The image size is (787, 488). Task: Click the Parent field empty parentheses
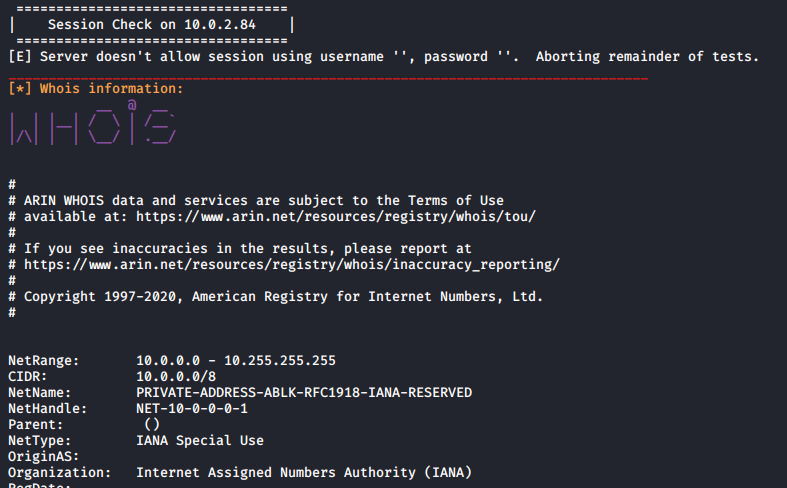point(152,425)
